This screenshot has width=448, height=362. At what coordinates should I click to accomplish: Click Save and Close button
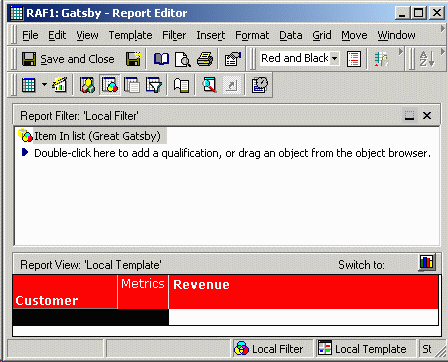coord(68,59)
